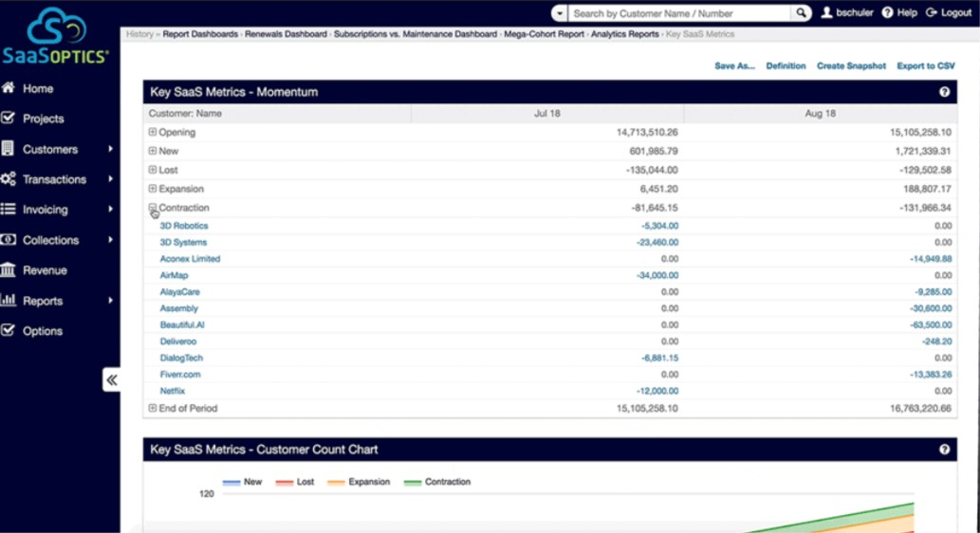Click Save As link
This screenshot has width=980, height=533.
(734, 65)
